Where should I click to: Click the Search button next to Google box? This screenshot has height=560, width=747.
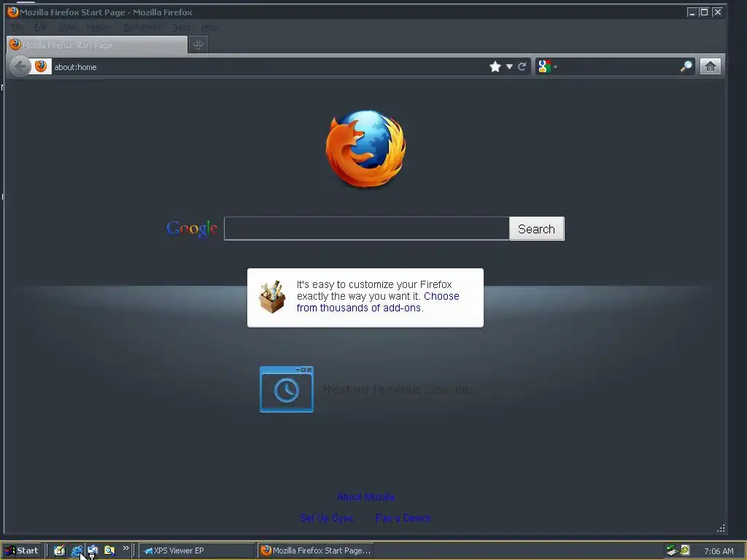point(536,229)
